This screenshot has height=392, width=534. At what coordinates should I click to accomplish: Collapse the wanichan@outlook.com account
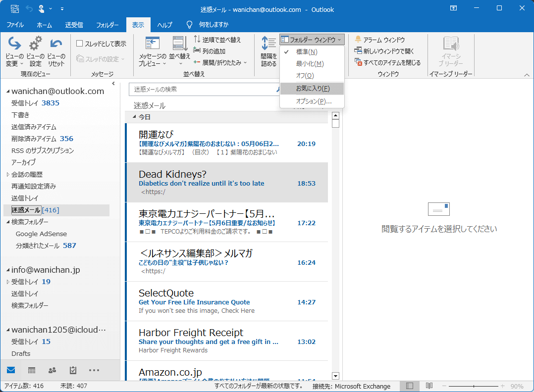[x=8, y=91]
